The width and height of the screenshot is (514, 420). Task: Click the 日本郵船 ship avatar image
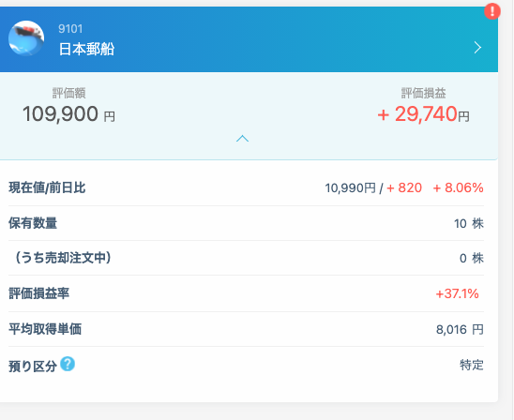tap(26, 38)
